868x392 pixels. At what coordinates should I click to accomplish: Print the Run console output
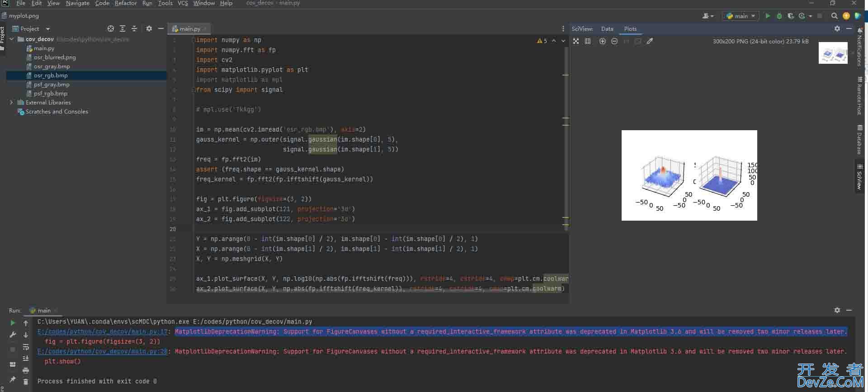(26, 370)
